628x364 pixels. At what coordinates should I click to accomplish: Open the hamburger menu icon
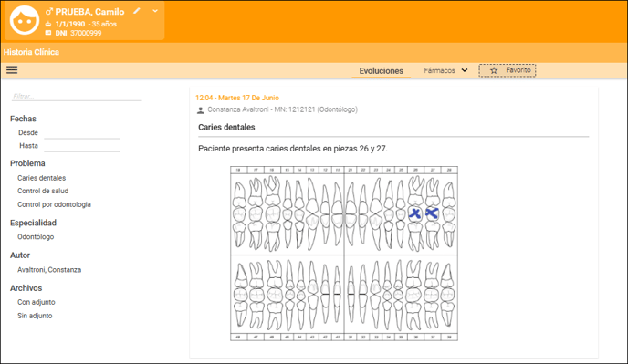coord(12,70)
